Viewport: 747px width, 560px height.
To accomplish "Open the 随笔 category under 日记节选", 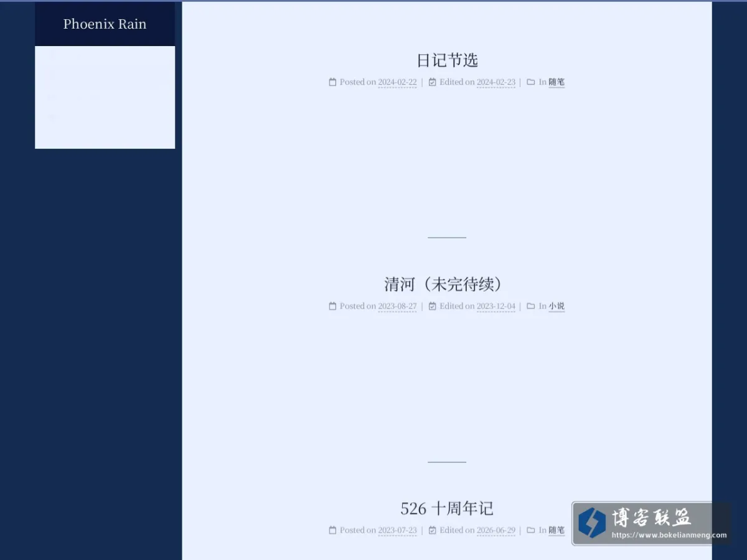I will coord(557,82).
